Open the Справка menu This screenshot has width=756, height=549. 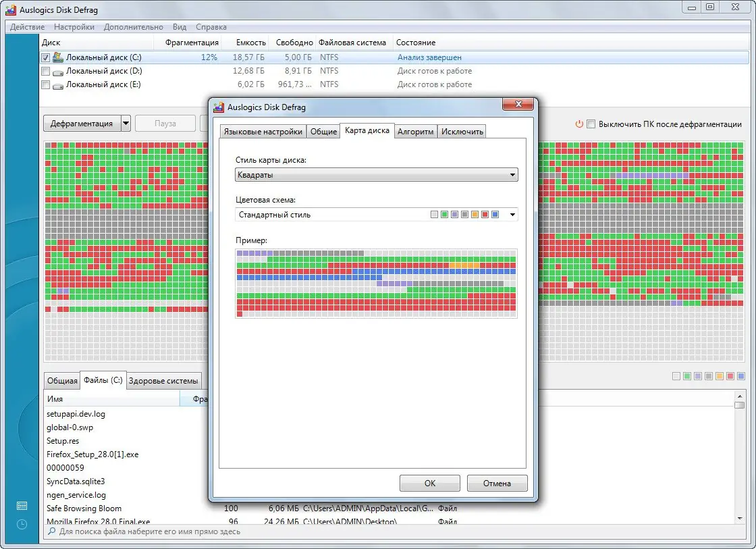tap(211, 27)
